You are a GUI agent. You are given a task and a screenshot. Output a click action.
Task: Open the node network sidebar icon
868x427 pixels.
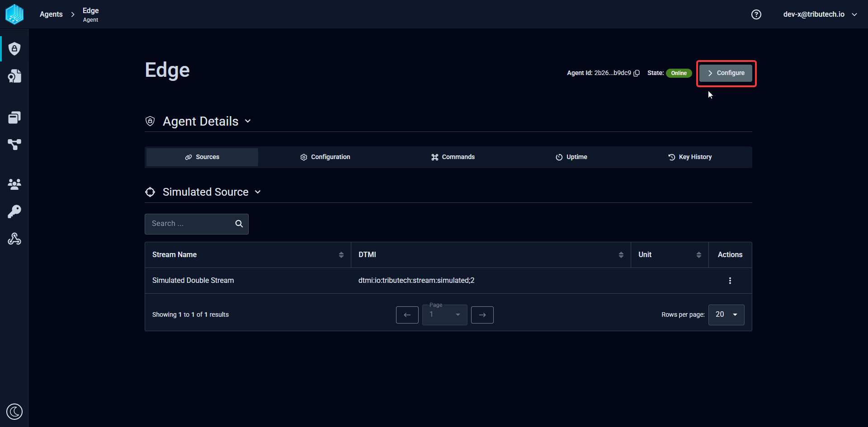tap(14, 145)
